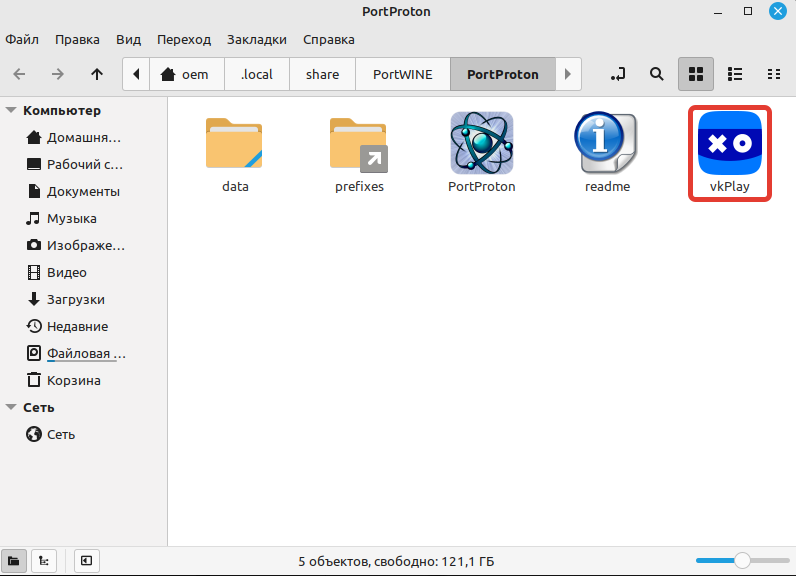Minimize the PortProton window
Image resolution: width=796 pixels, height=576 pixels.
tap(718, 11)
